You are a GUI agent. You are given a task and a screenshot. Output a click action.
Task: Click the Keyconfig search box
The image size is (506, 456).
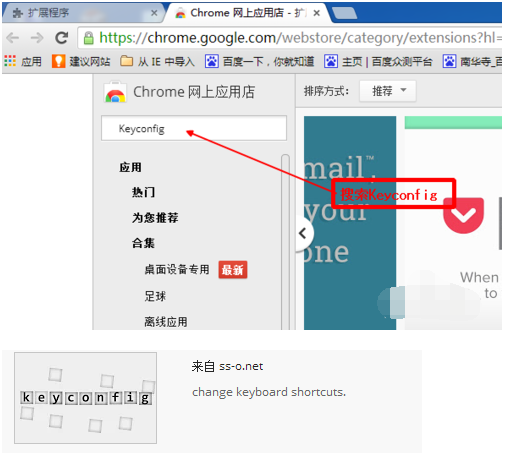[194, 128]
